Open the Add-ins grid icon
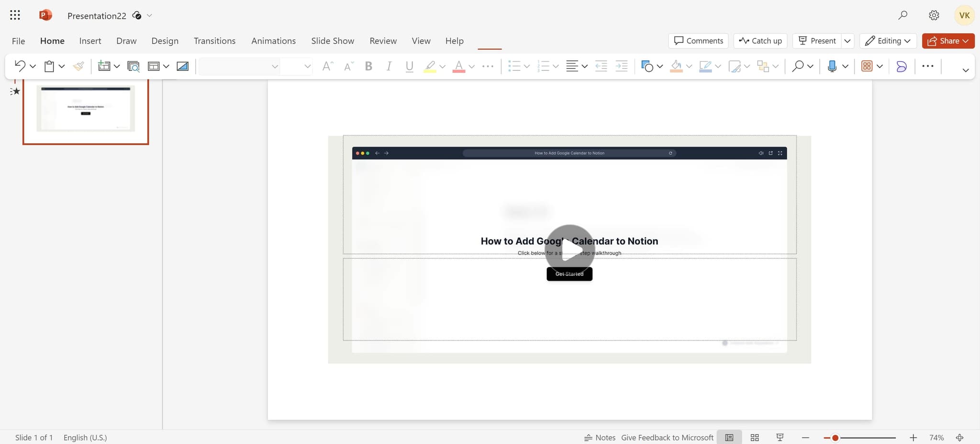This screenshot has height=444, width=980. point(867,66)
